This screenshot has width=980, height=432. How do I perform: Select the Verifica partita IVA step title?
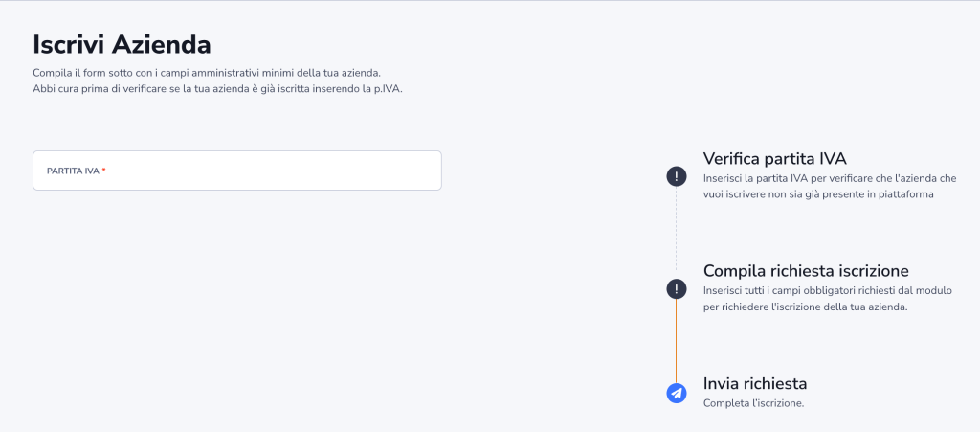click(774, 158)
